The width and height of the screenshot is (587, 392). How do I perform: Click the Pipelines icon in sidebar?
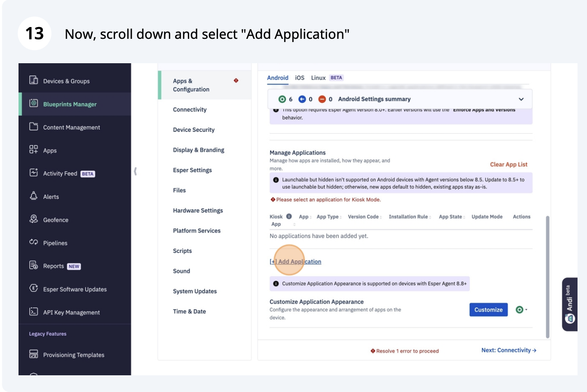33,243
